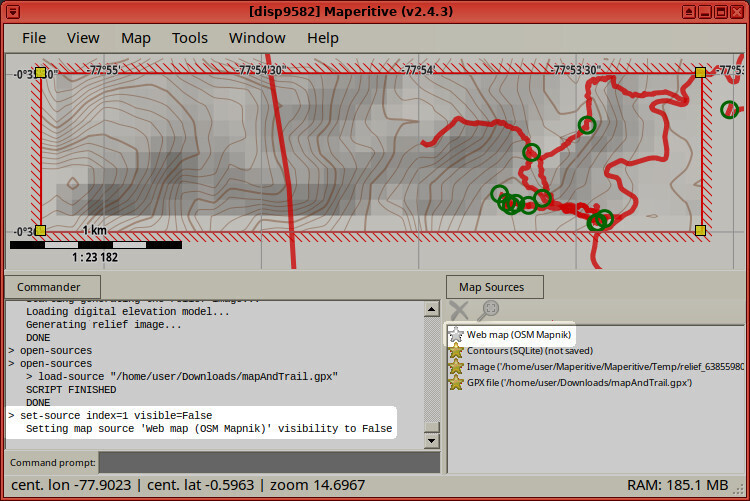Click the map scale bar
The width and height of the screenshot is (750, 501).
(x=96, y=245)
